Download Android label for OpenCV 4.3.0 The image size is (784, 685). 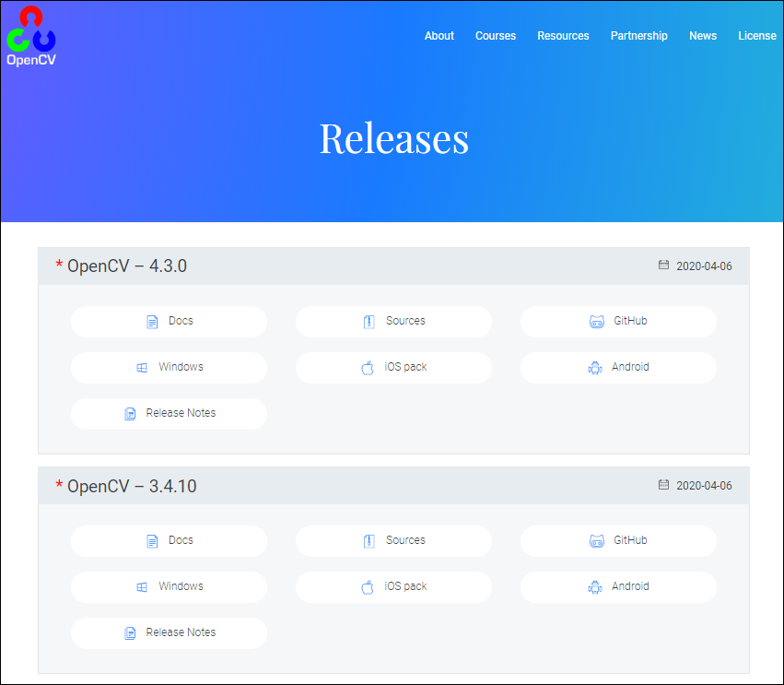(630, 367)
